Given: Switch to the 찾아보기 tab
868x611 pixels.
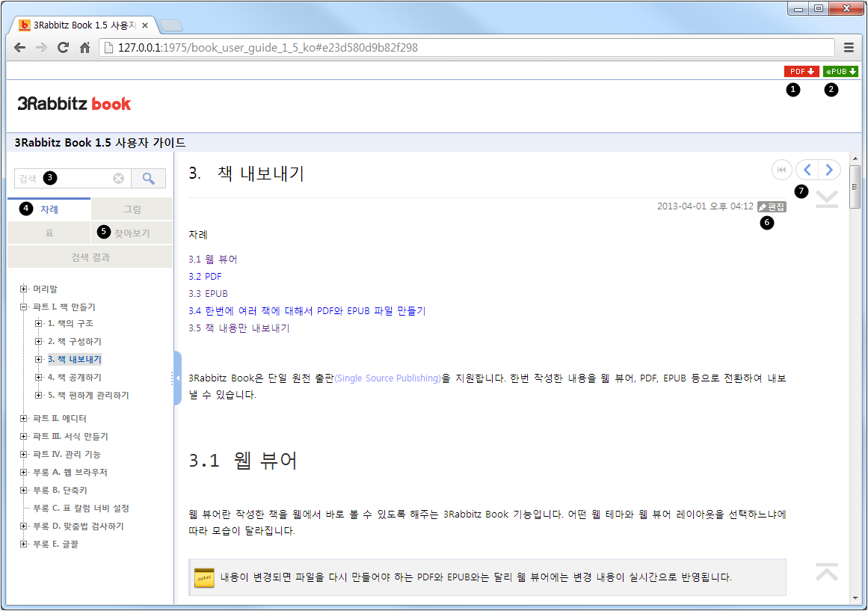Looking at the screenshot, I should [132, 233].
